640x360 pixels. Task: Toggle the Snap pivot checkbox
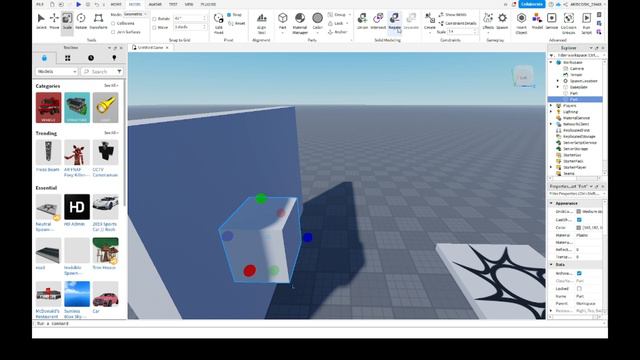(229, 15)
